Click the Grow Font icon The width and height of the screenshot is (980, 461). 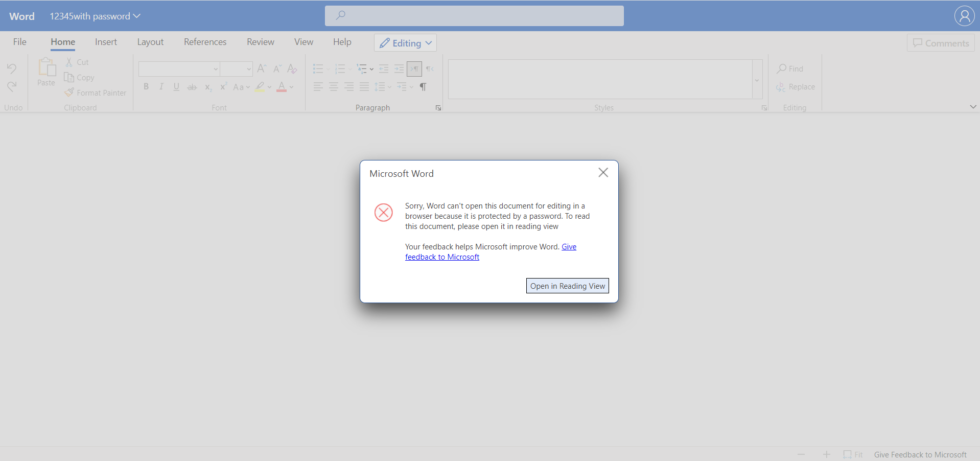262,68
